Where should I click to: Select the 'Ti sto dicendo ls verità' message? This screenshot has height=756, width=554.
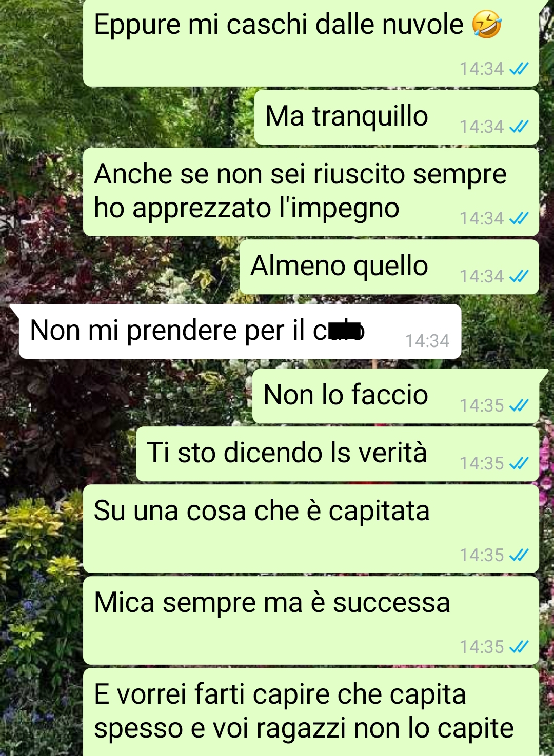(x=338, y=454)
